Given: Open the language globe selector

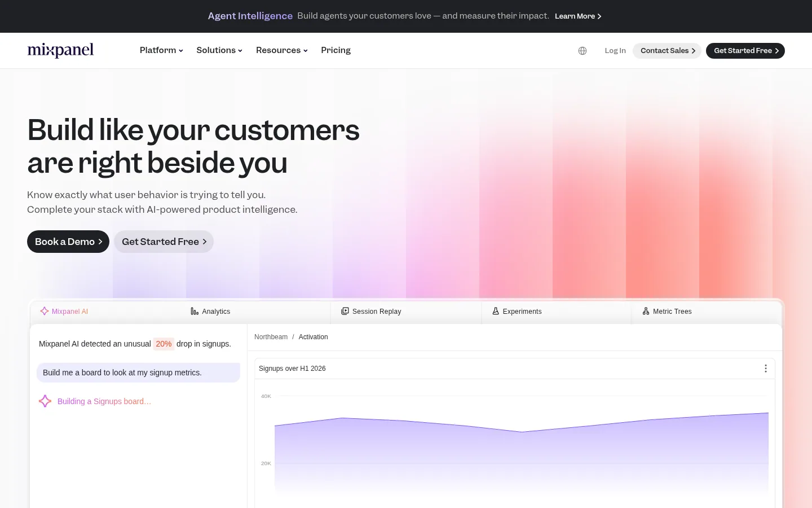Looking at the screenshot, I should pyautogui.click(x=582, y=51).
